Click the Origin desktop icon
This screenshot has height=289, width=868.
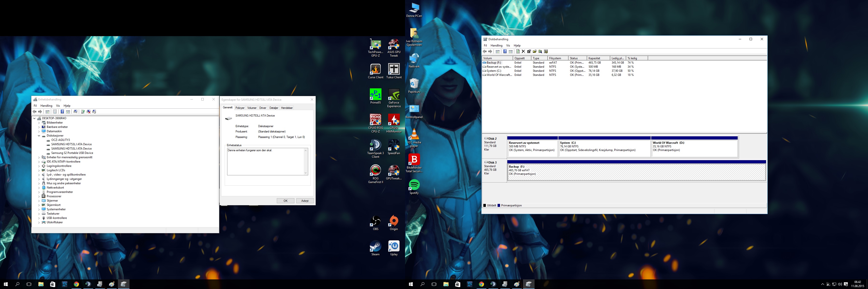(394, 223)
